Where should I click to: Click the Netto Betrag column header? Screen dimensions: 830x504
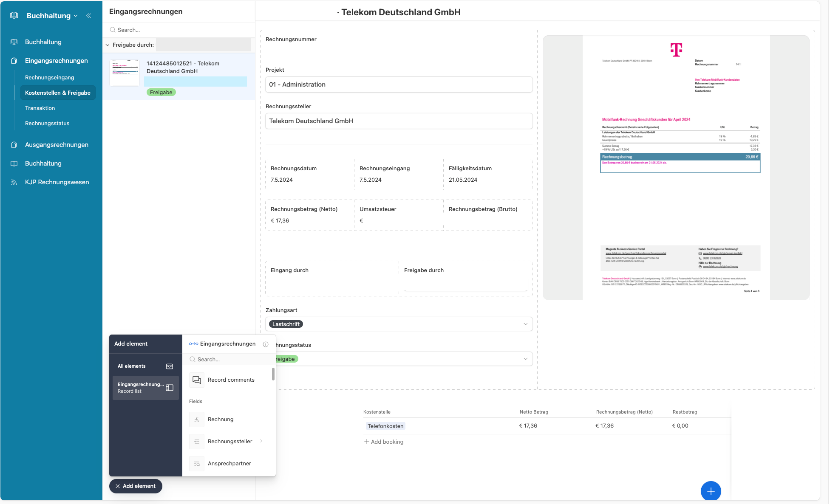[534, 412]
